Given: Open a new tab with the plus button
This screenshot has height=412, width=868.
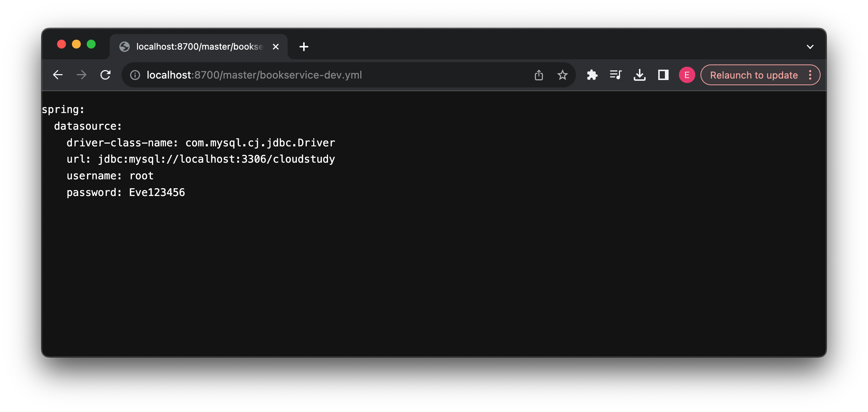Looking at the screenshot, I should pos(304,46).
